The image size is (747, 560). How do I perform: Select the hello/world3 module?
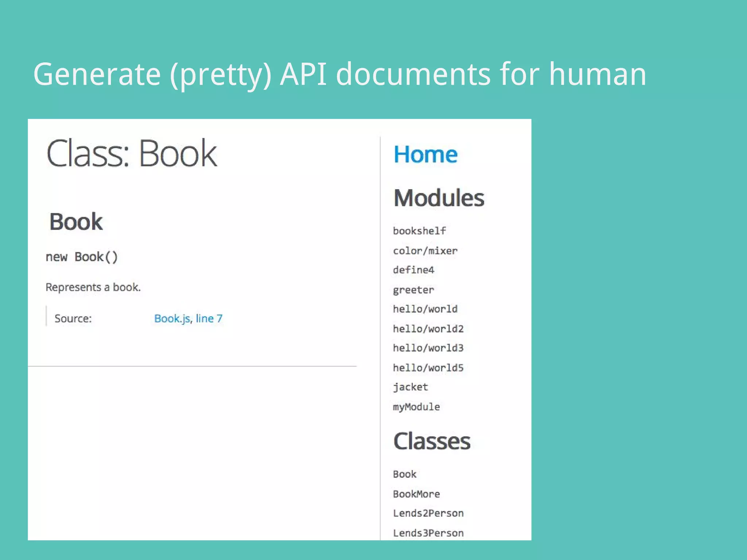[x=428, y=348]
